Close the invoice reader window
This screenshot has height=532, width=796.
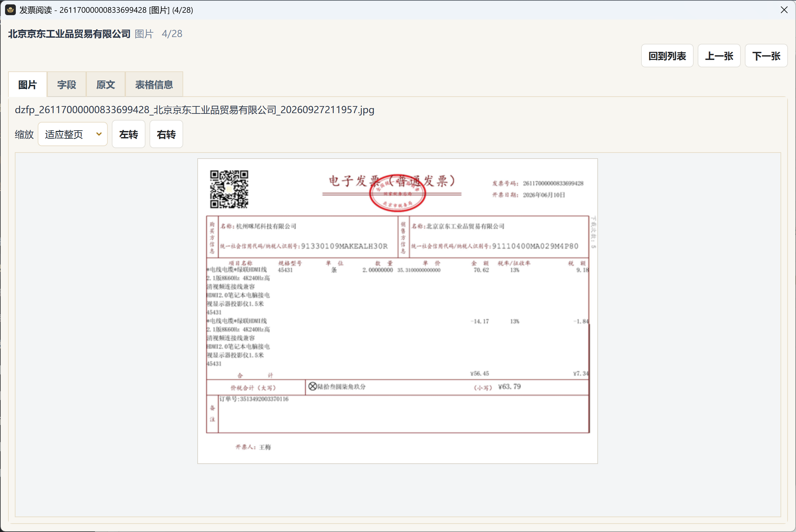tap(784, 10)
